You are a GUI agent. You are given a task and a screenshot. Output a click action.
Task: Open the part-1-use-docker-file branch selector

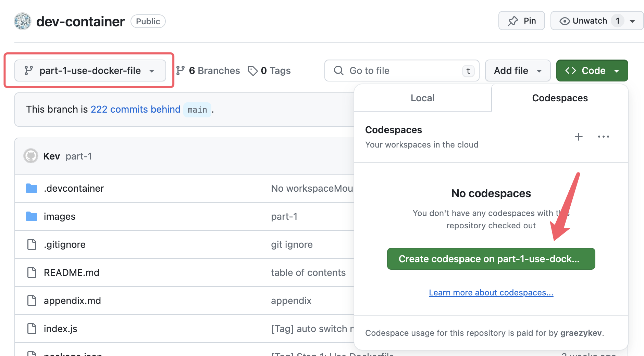click(90, 71)
